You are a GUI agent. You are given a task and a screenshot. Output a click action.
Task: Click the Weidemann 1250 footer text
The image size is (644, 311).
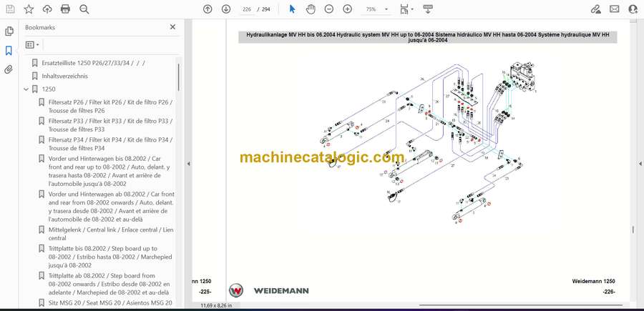593,281
